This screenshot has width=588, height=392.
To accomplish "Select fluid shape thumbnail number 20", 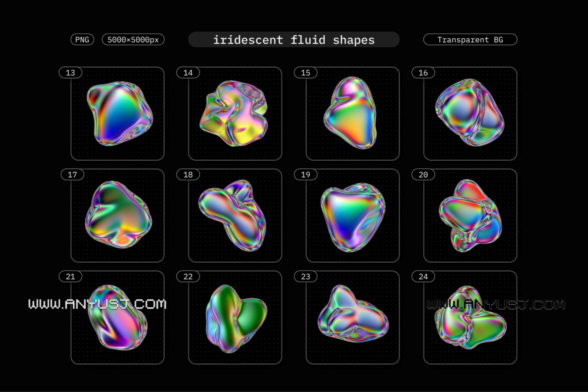I will coord(470,216).
